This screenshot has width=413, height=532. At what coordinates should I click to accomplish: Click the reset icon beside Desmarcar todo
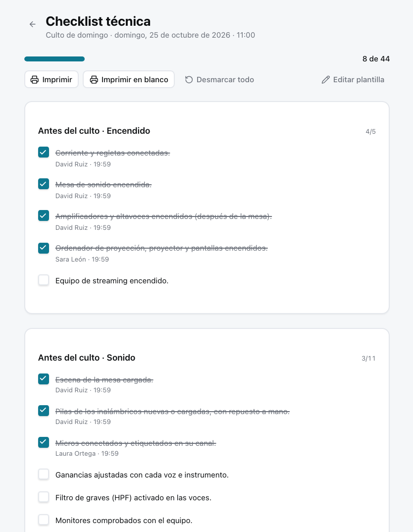coord(189,80)
